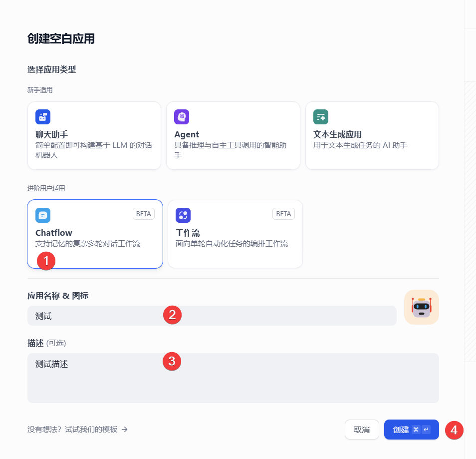This screenshot has height=459, width=476.
Task: Select the 文本生成应用 app type card
Action: click(x=372, y=135)
